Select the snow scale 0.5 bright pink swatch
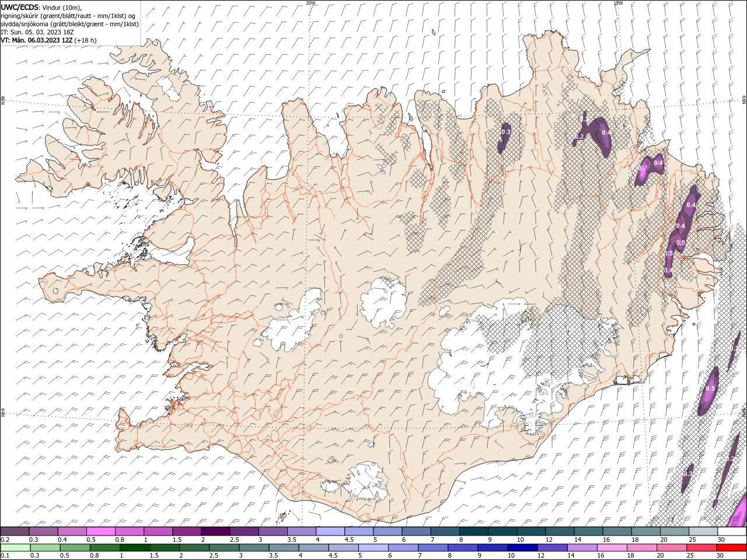The height and width of the screenshot is (560, 747). click(100, 531)
